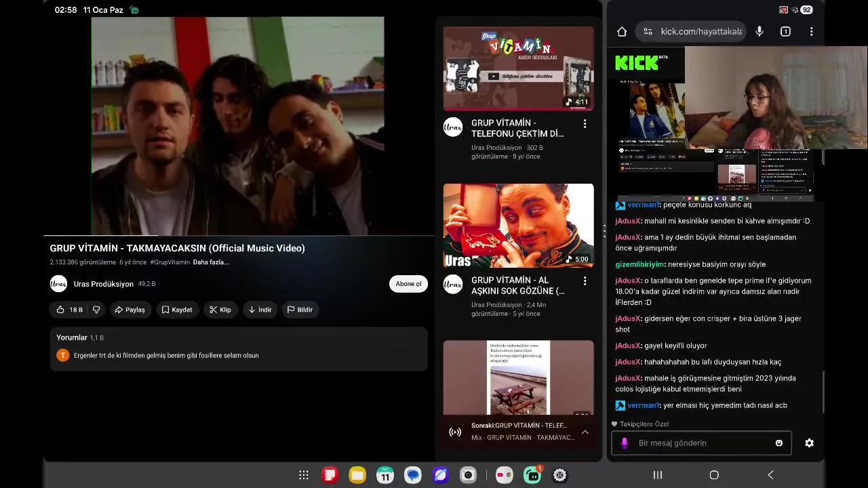
Task: Kick chat scrollbar
Action: 823,391
